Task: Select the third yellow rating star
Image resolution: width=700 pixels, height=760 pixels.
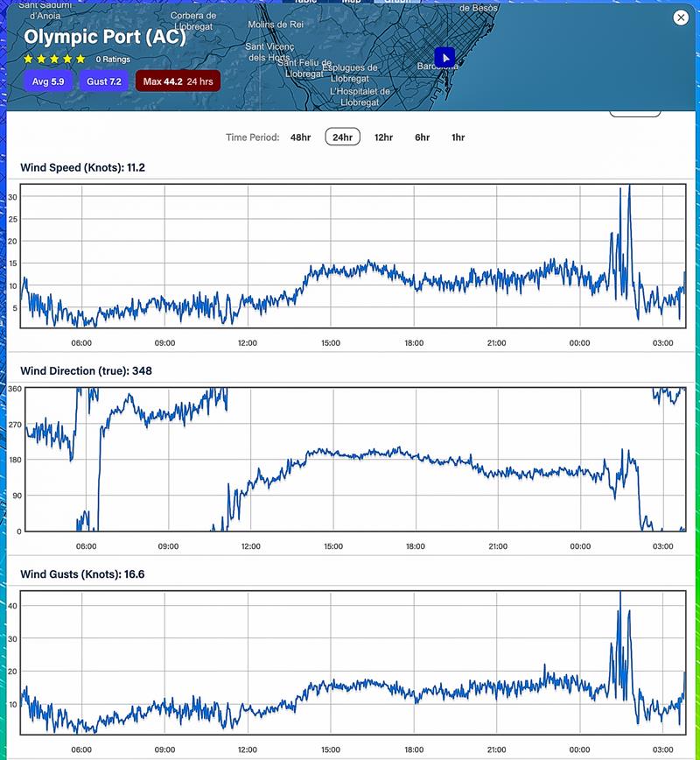Action: pyautogui.click(x=54, y=60)
